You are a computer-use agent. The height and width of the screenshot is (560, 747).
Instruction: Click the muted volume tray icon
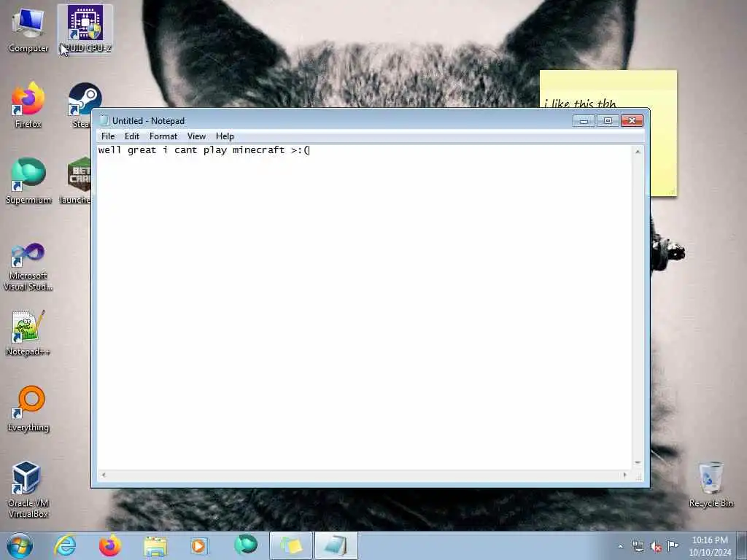656,547
